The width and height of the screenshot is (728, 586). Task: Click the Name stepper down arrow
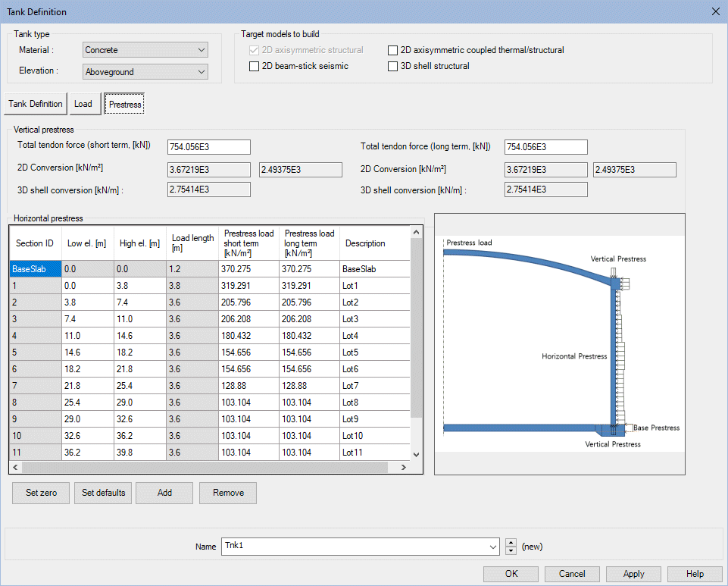pyautogui.click(x=511, y=551)
